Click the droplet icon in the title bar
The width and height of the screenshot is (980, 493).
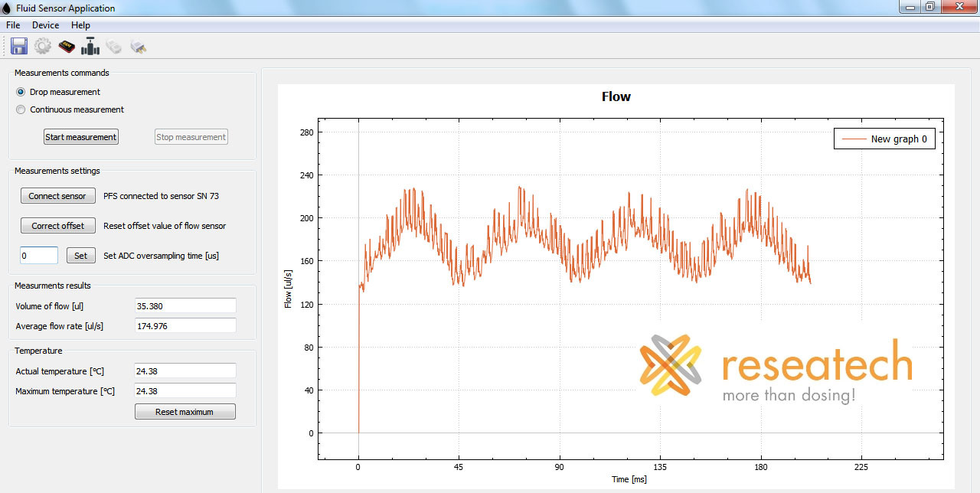click(x=7, y=8)
